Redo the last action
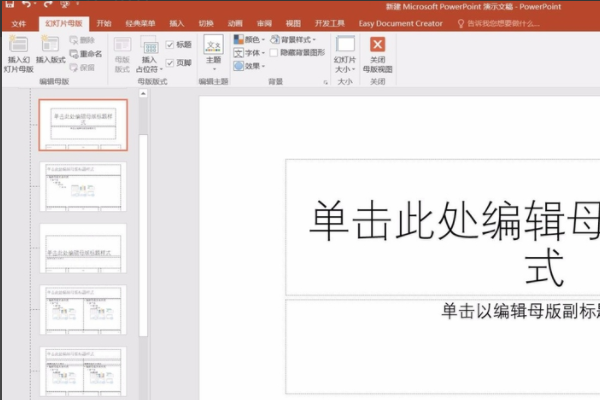 click(48, 4)
